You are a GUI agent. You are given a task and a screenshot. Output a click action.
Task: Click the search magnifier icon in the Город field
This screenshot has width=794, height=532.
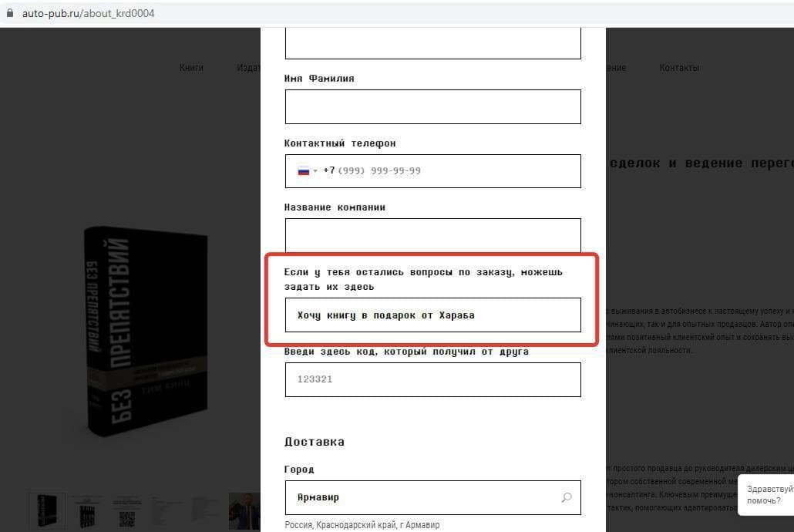pyautogui.click(x=567, y=497)
